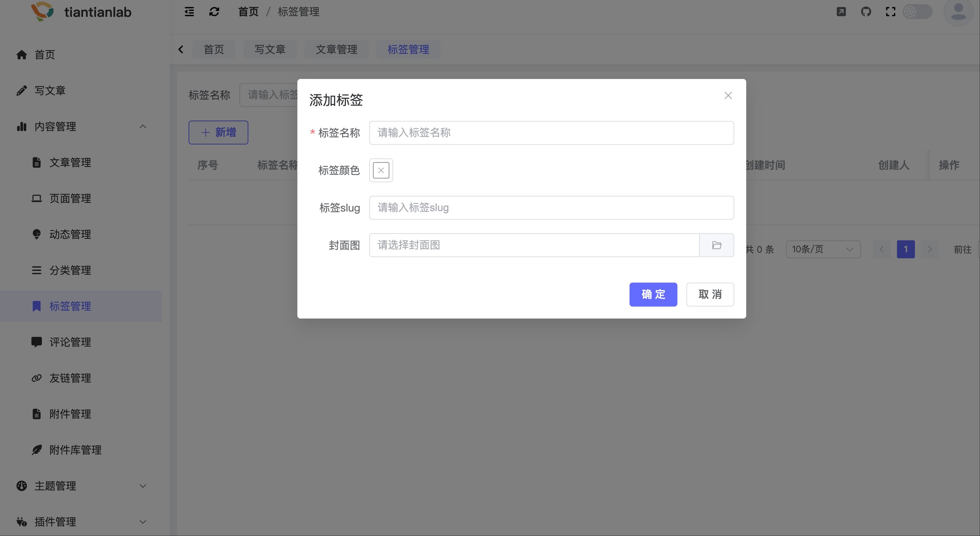Switch to the 写文章 tab

(x=270, y=49)
